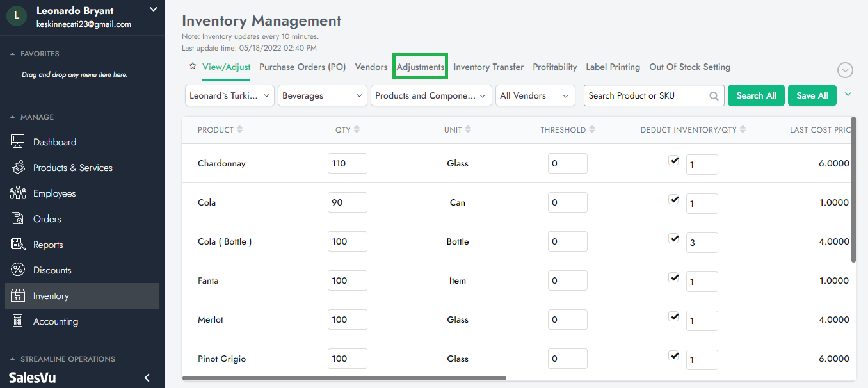Open the Purchase Orders (PO) tab

click(x=302, y=67)
